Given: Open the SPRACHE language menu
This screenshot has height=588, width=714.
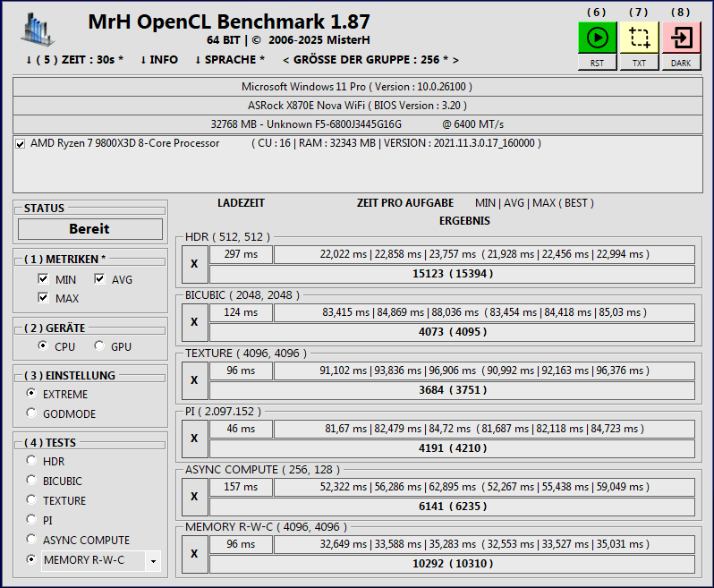Looking at the screenshot, I should pos(230,60).
